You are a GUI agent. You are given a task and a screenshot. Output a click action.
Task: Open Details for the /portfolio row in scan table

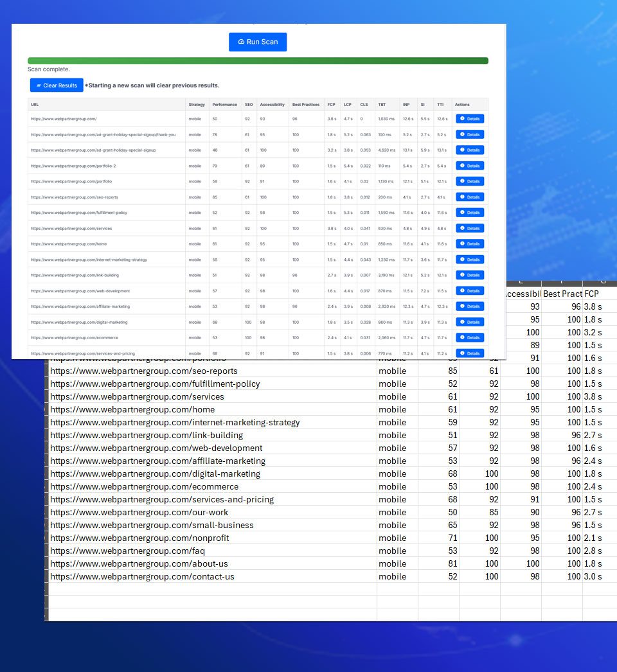[470, 181]
